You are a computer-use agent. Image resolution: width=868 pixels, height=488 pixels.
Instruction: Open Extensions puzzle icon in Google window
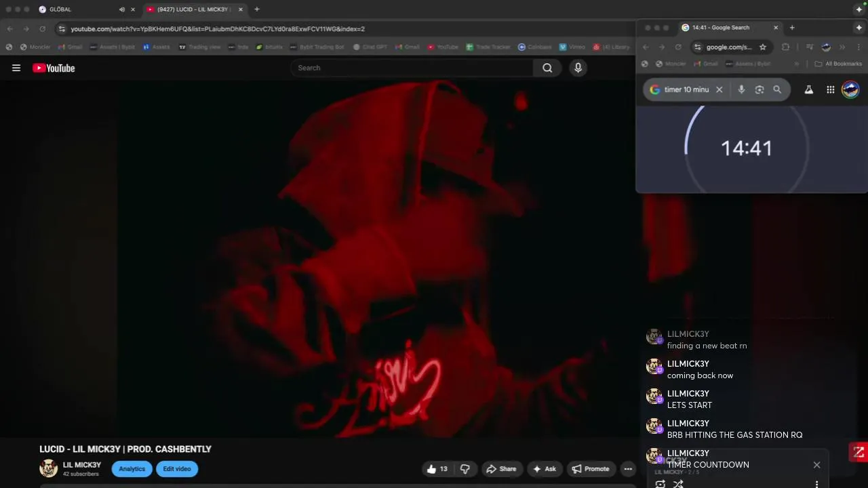(x=786, y=47)
